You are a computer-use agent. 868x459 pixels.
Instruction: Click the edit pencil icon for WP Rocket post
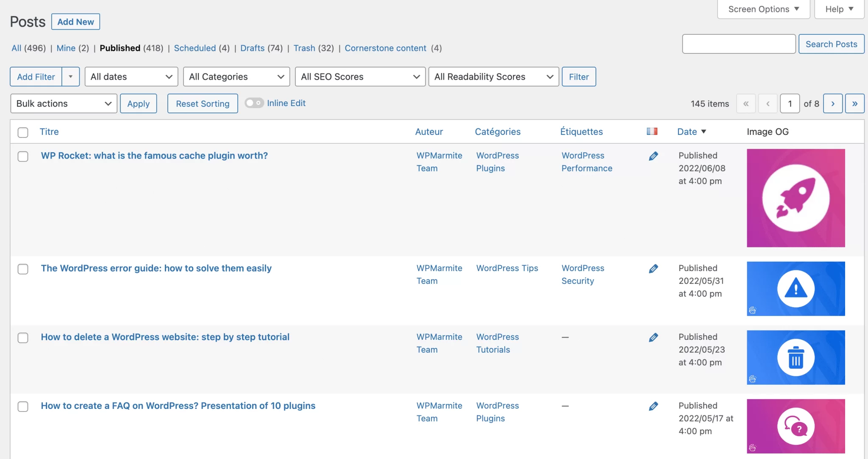[653, 156]
